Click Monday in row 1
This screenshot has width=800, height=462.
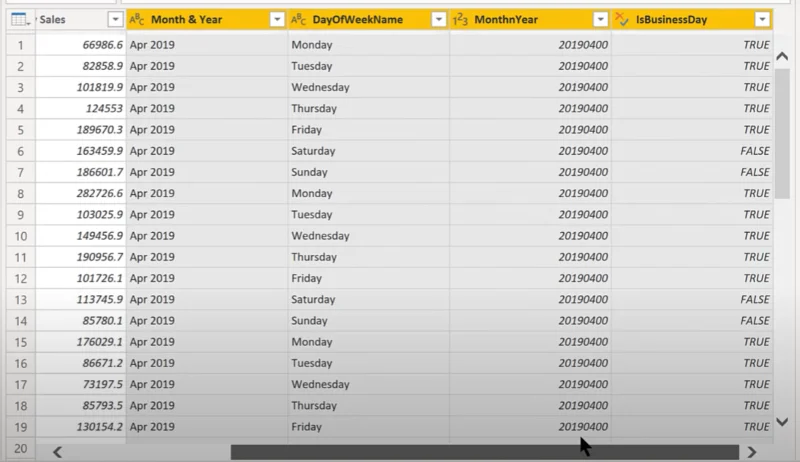click(312, 45)
